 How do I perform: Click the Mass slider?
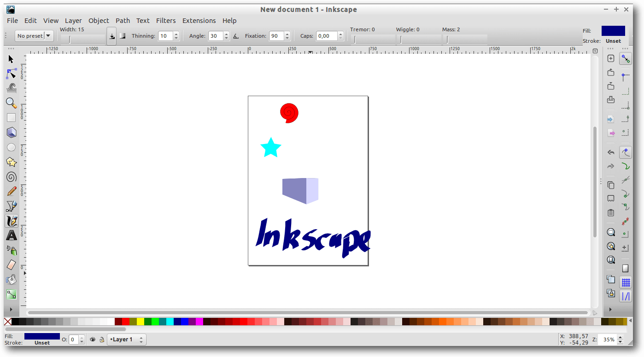pos(465,40)
